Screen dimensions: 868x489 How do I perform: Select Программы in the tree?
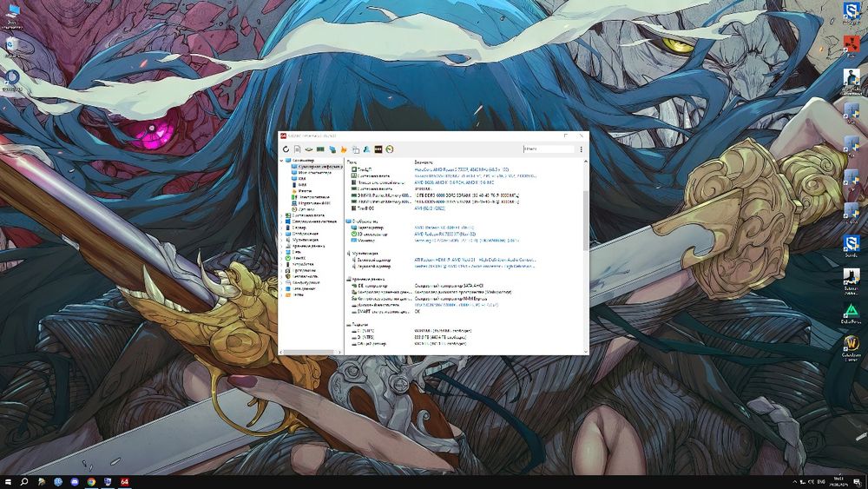304,270
